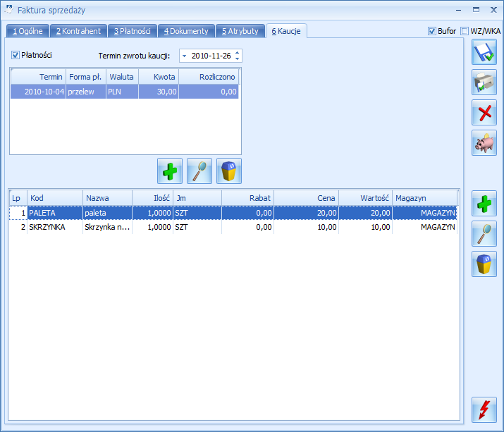This screenshot has height=432, width=504.
Task: Toggle the Płatności checkbox
Action: click(15, 55)
